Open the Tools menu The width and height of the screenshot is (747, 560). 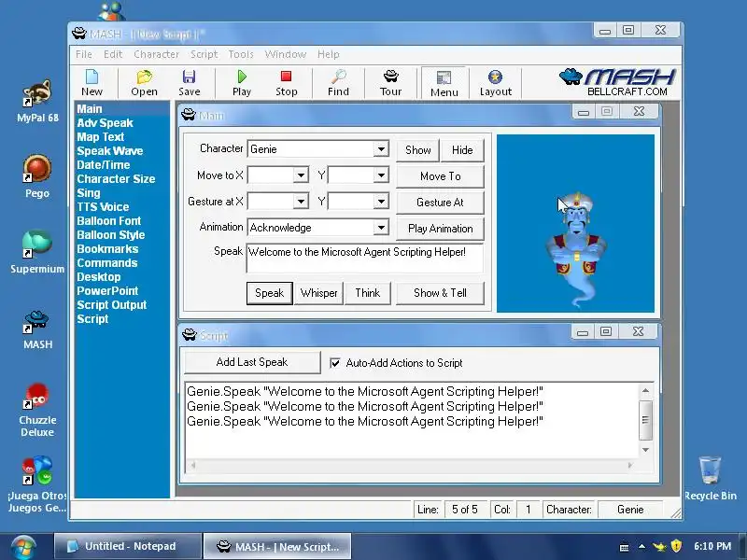[241, 54]
